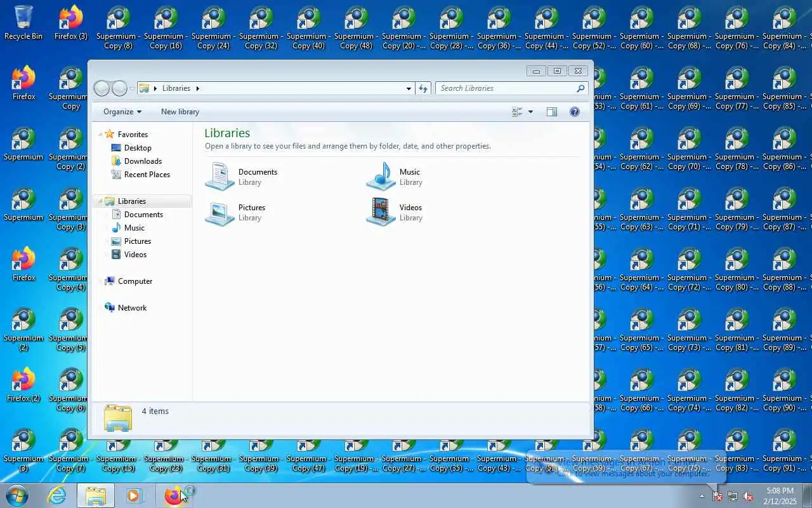Screen dimensions: 812x508
Task: Change your view using the view icon
Action: (517, 112)
